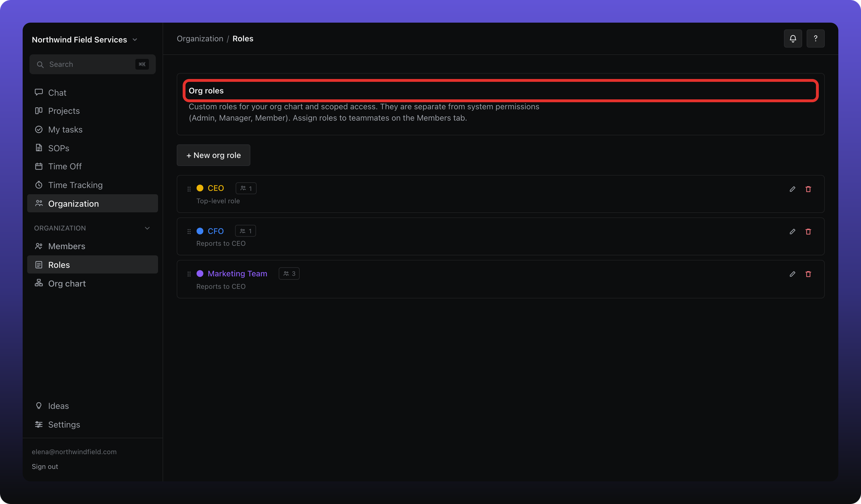
Task: Go to Time Off page
Action: [93, 166]
